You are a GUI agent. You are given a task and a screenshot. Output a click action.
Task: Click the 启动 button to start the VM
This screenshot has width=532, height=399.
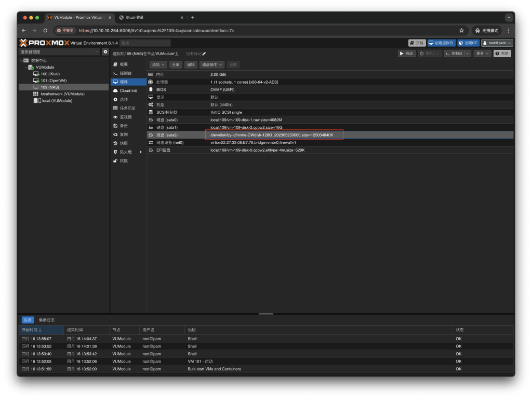point(407,54)
